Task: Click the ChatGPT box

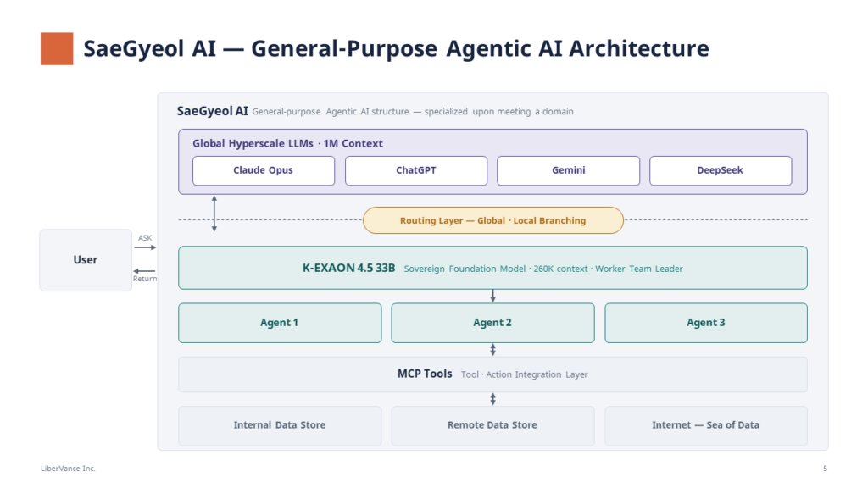Action: click(416, 170)
